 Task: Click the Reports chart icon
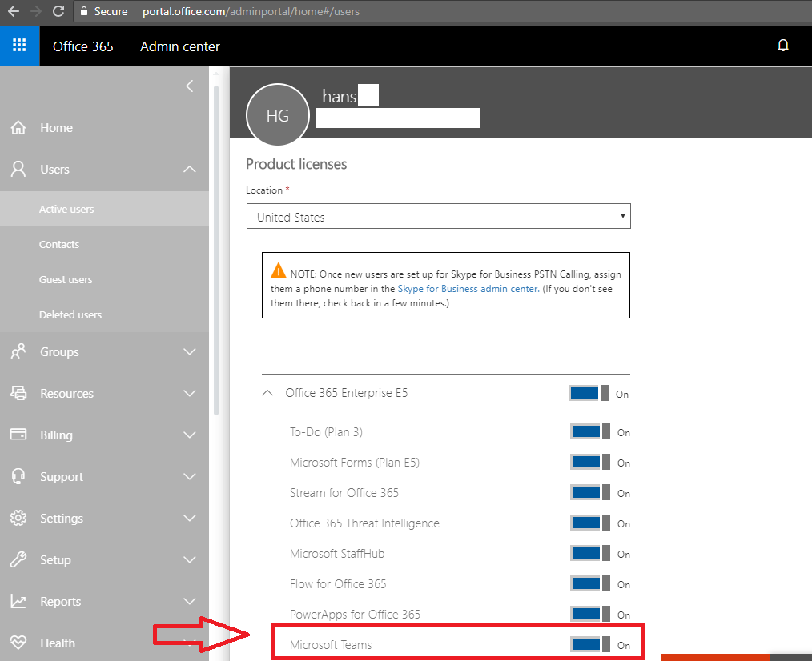[18, 601]
